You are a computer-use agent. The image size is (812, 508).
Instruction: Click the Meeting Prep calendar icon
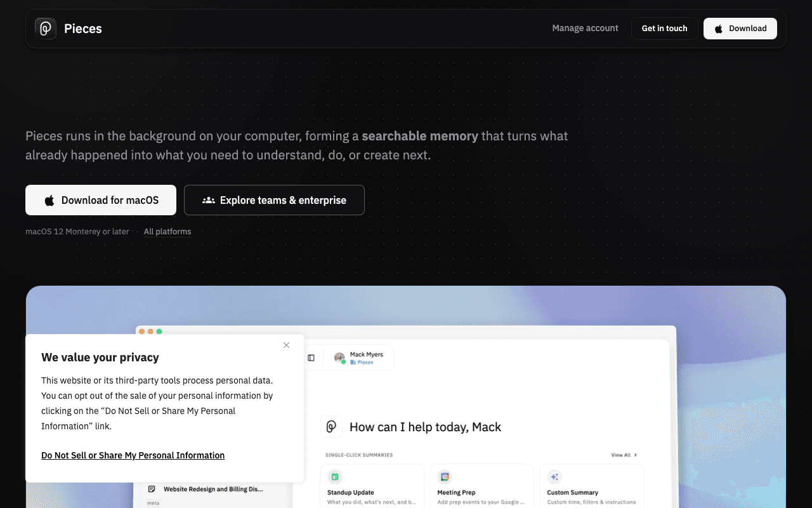click(445, 476)
